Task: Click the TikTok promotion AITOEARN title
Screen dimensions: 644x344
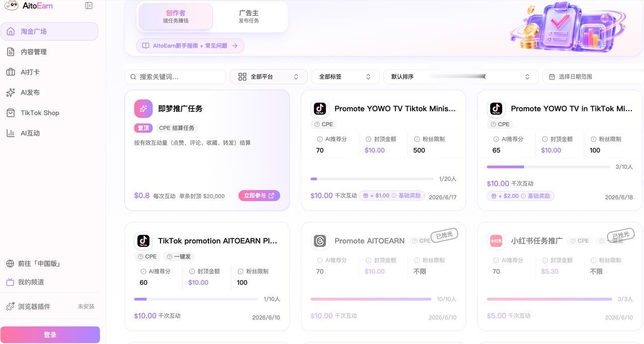Action: pyautogui.click(x=217, y=241)
